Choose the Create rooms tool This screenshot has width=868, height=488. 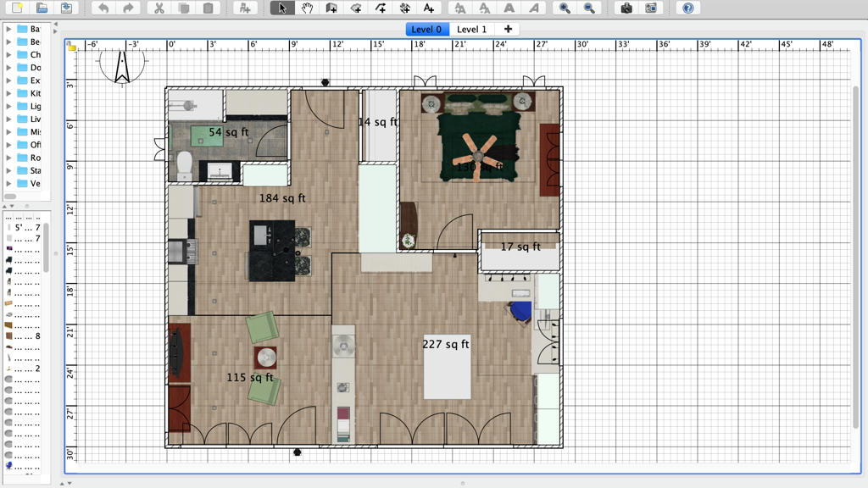pos(356,8)
